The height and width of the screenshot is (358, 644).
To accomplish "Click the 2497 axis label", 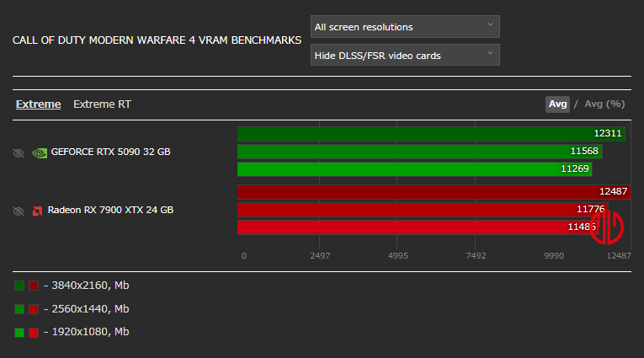I will point(320,256).
